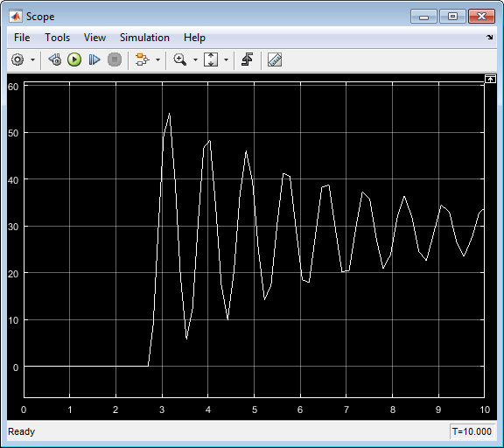
Task: Click the dock arrow at the menu bar's right
Action: 489,38
